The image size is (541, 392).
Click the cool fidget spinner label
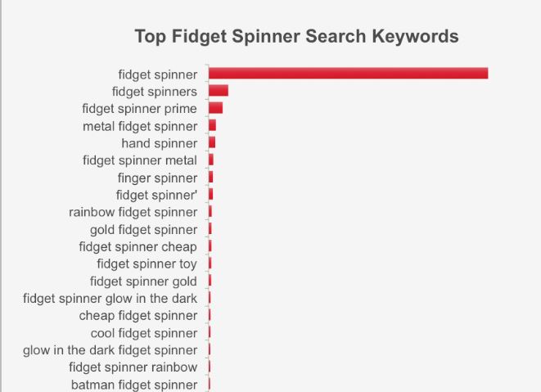tap(144, 333)
